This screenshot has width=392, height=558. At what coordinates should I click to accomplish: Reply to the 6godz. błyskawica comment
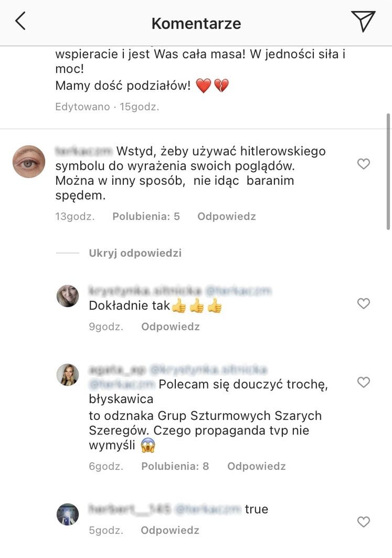(x=257, y=466)
